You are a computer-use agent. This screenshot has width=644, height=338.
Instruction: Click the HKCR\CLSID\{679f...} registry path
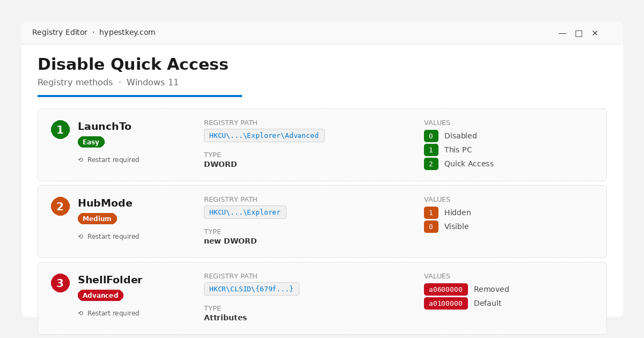252,289
